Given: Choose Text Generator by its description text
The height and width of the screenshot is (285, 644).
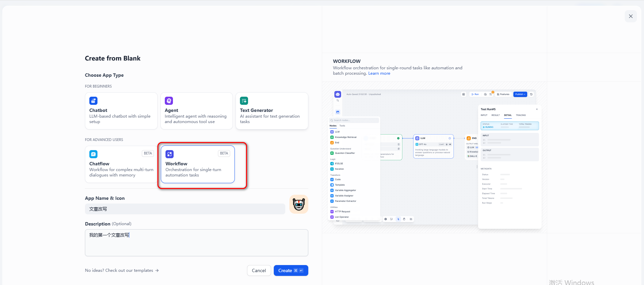Looking at the screenshot, I should (x=269, y=119).
